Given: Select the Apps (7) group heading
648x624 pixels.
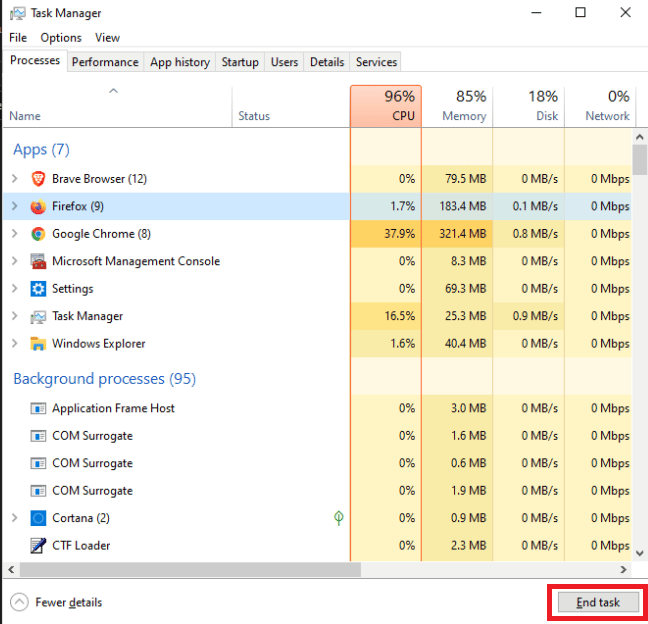Looking at the screenshot, I should tap(41, 150).
